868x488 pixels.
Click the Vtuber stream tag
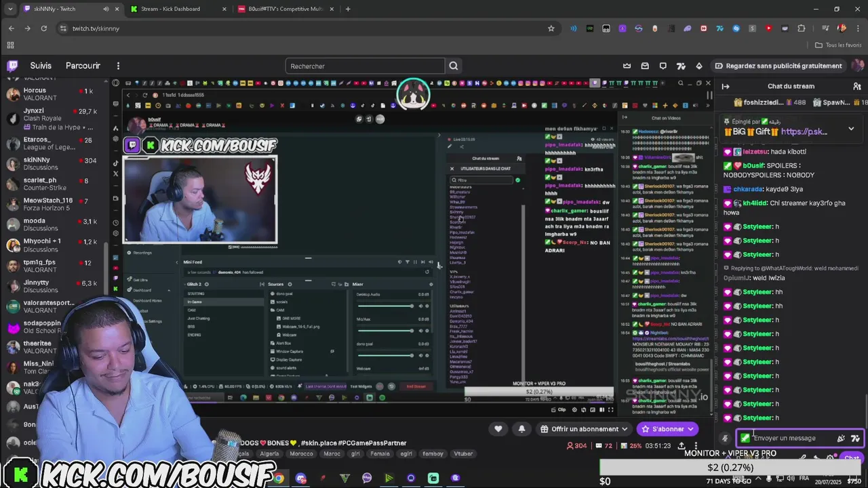point(463,453)
